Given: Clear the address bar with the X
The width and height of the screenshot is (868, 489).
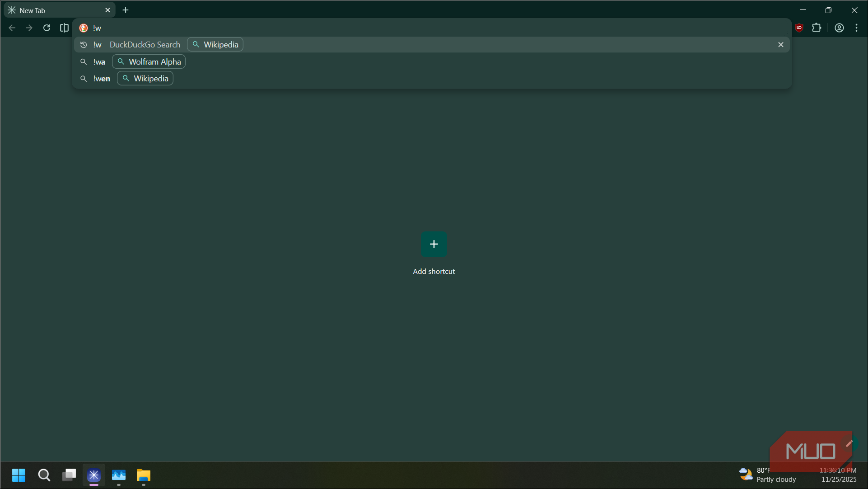Looking at the screenshot, I should (x=780, y=44).
